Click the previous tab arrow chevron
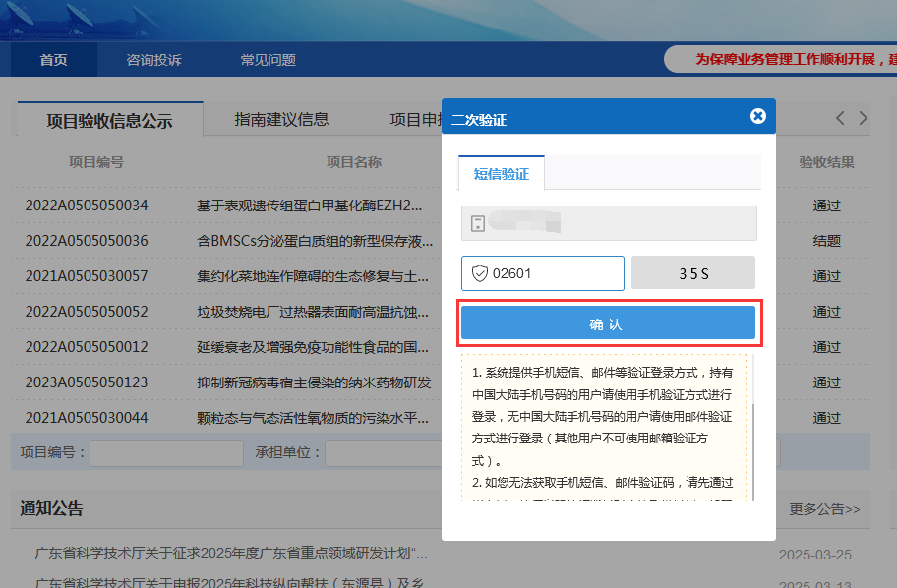Viewport: 897px width, 588px height. 840,118
